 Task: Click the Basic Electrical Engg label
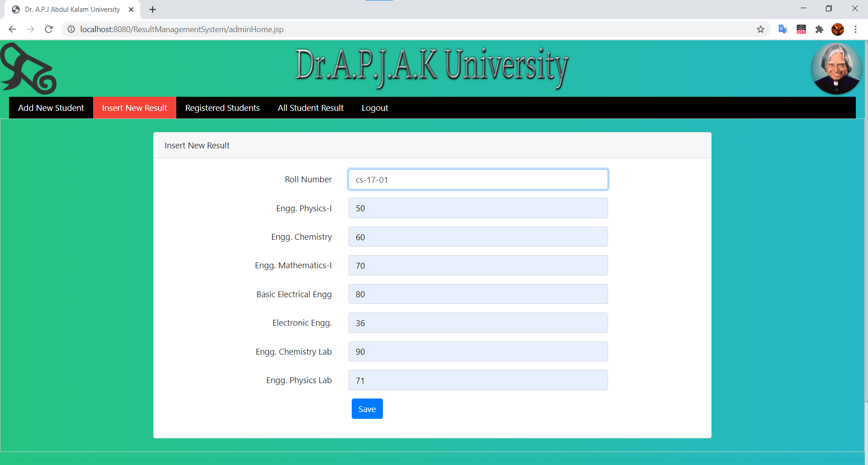[x=294, y=294]
